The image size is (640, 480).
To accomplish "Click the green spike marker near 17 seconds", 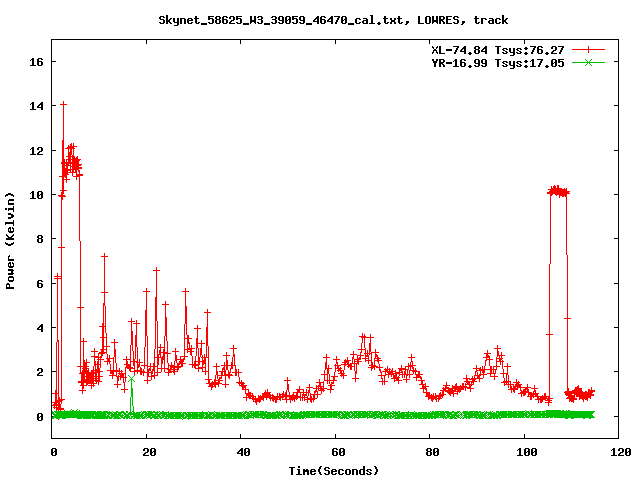I will click(x=131, y=379).
